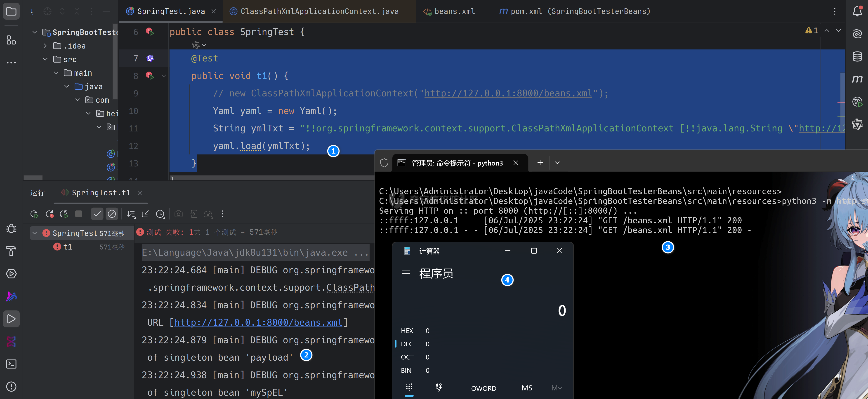
Task: Collapse SpringTest node in test results
Action: [x=34, y=233]
